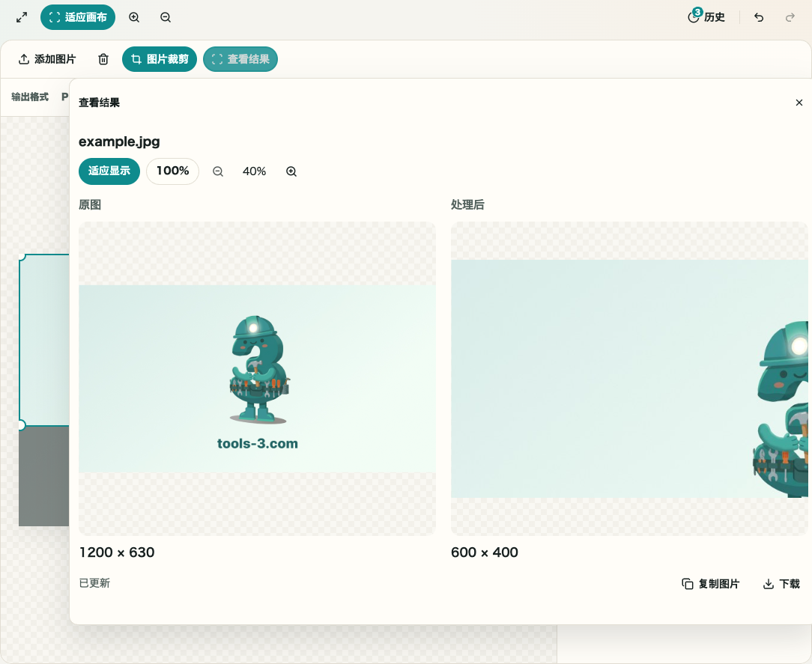
Task: Delete image with the trash icon
Action: pyautogui.click(x=103, y=59)
